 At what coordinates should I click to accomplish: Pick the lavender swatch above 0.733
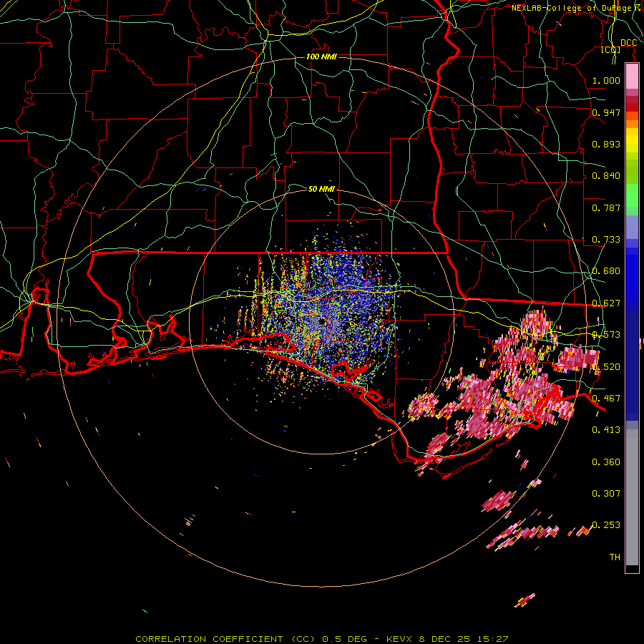tap(632, 227)
